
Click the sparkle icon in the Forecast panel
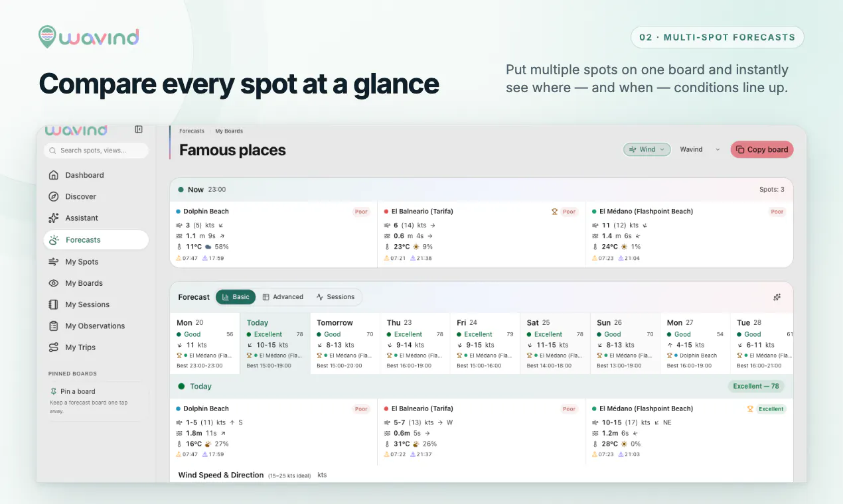(x=777, y=297)
